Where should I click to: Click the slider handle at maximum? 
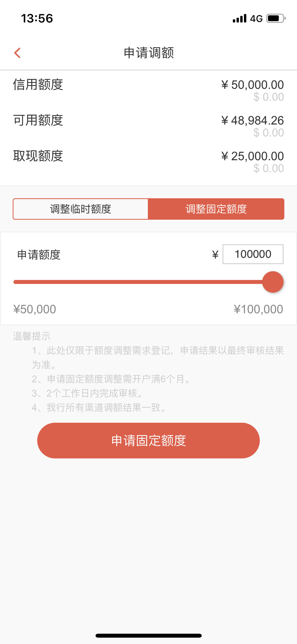[273, 282]
